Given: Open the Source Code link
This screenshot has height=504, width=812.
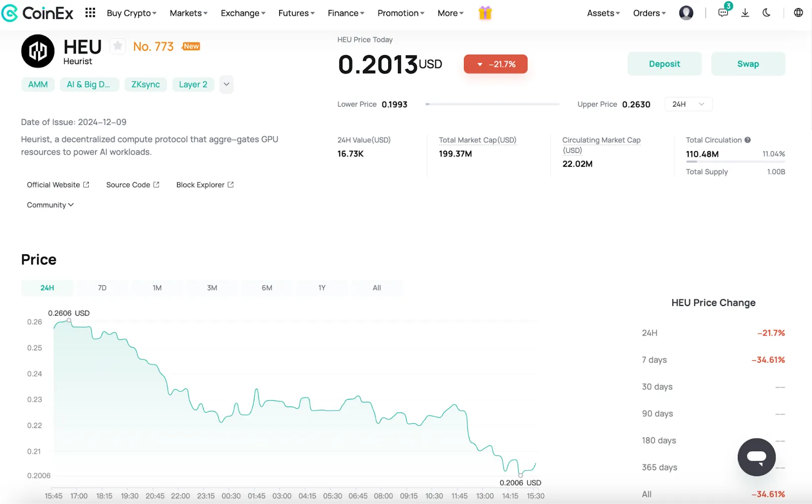Looking at the screenshot, I should pyautogui.click(x=128, y=185).
